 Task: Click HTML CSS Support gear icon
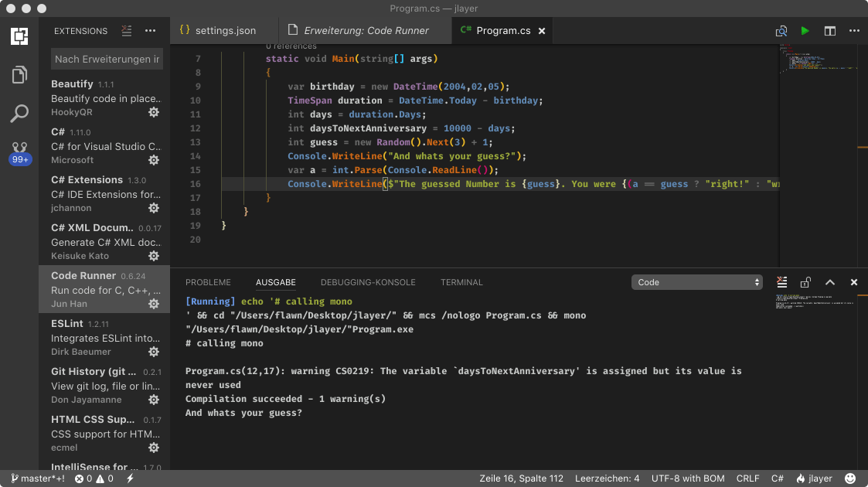[x=154, y=447]
